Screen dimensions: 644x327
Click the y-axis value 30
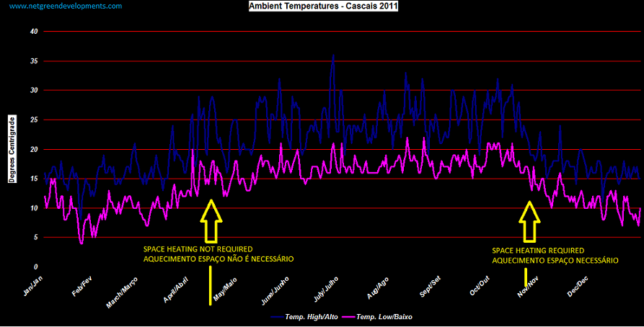34,90
